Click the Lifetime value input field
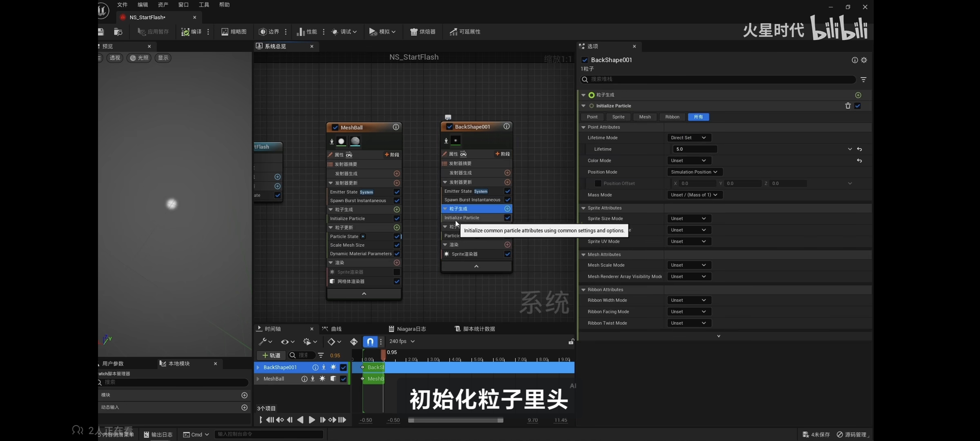 click(x=695, y=149)
